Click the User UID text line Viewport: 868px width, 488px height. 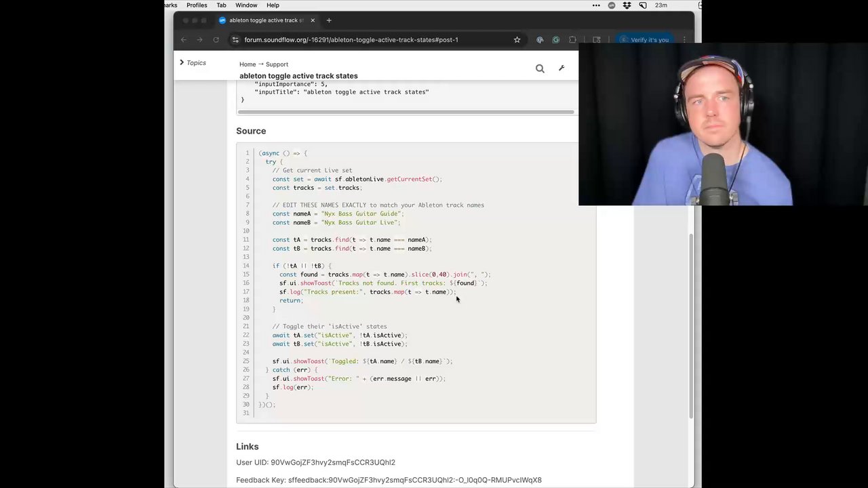(x=315, y=462)
